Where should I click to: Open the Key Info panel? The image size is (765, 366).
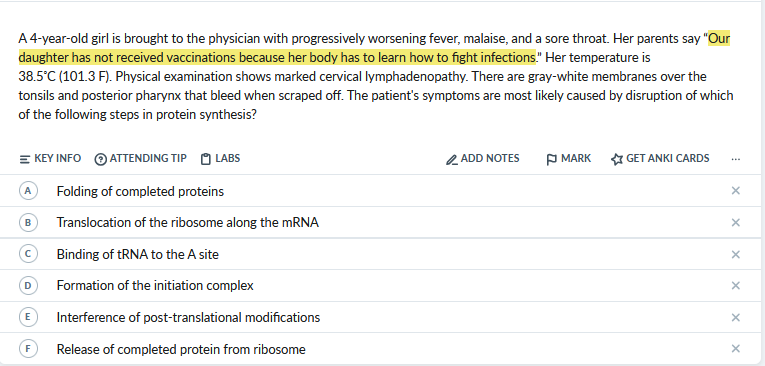(50, 159)
